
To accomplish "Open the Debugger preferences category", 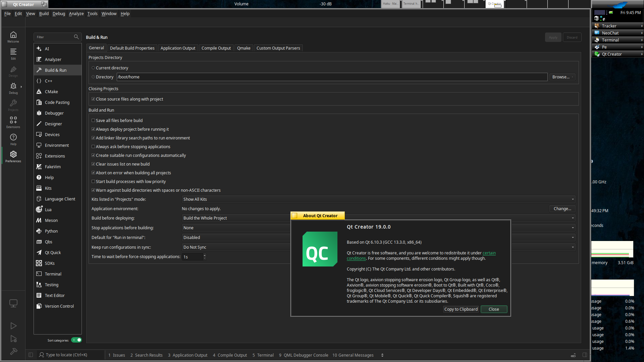I will click(x=58, y=113).
